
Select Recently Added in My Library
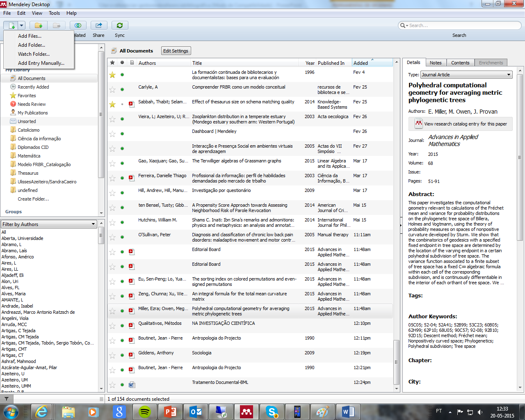click(33, 87)
